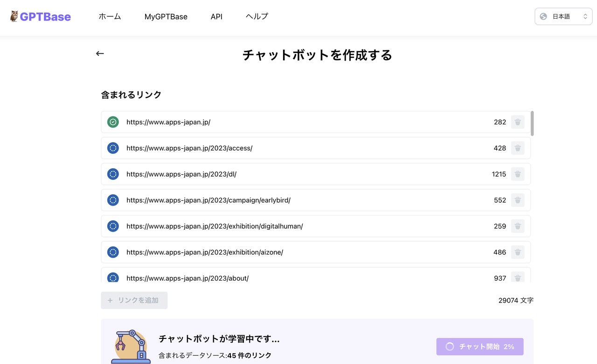This screenshot has width=597, height=364.
Task: Click the リンクを追加 button
Action: (x=134, y=300)
